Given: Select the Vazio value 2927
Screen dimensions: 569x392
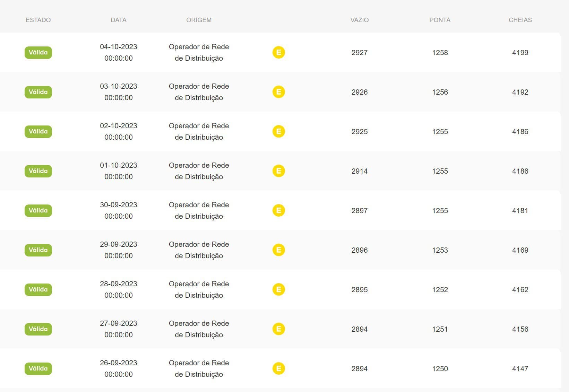Looking at the screenshot, I should (360, 53).
